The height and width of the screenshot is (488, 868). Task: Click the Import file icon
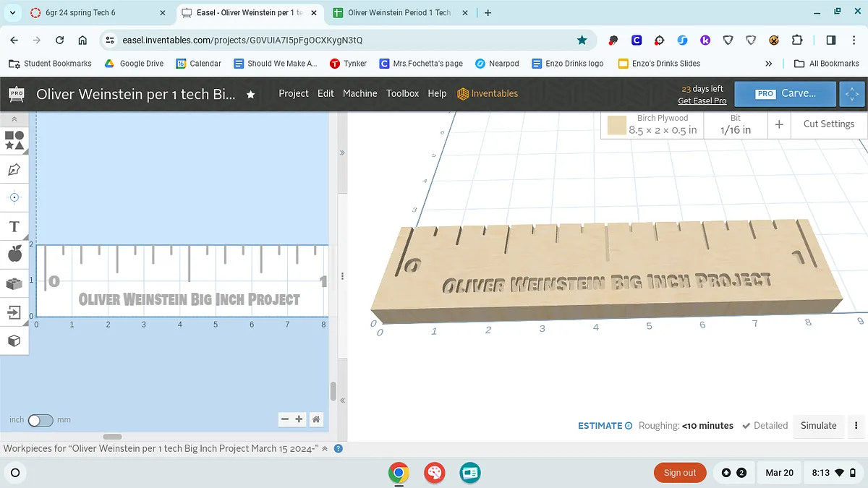[x=14, y=312]
